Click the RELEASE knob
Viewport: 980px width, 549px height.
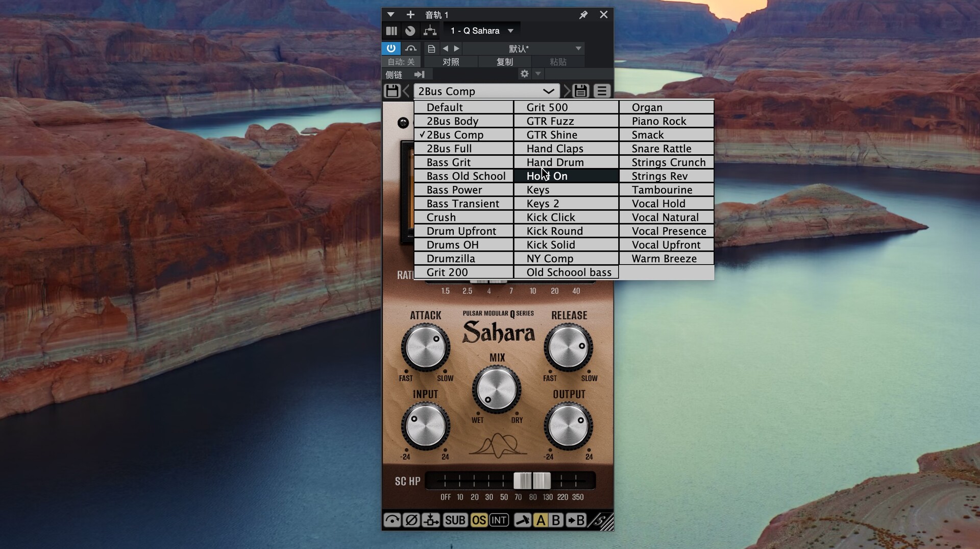coord(568,347)
